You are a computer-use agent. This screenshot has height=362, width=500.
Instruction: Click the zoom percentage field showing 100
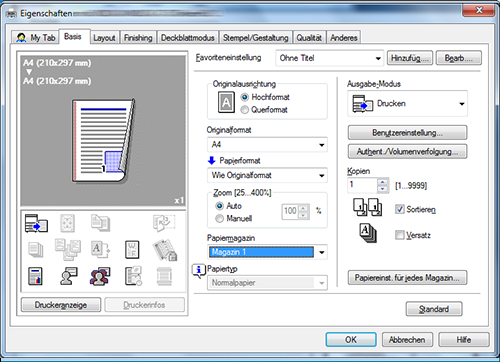[x=290, y=211]
